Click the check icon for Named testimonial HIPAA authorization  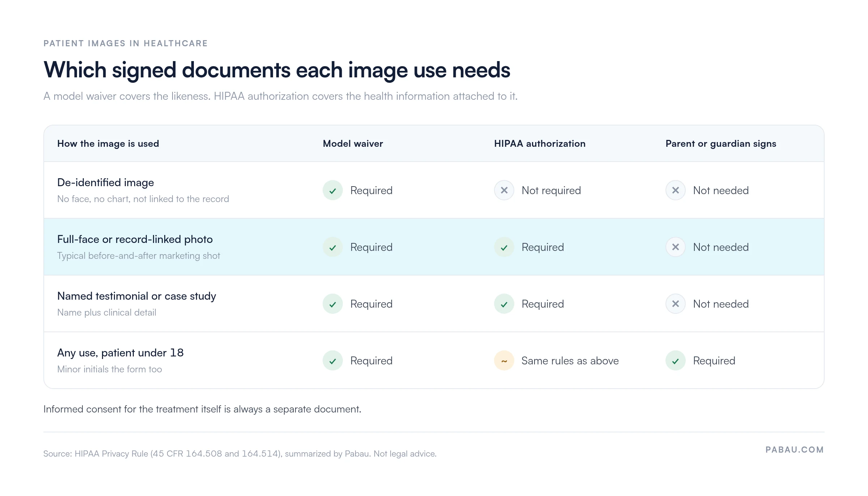(x=504, y=304)
